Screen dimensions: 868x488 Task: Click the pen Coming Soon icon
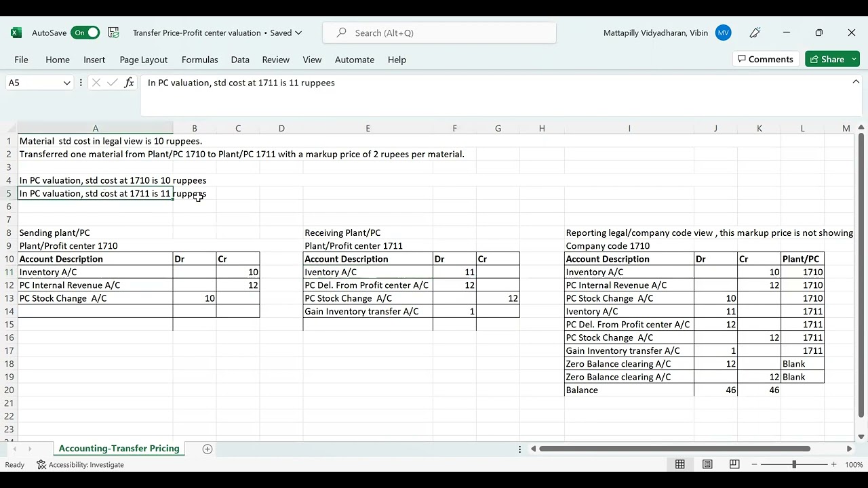pos(755,33)
